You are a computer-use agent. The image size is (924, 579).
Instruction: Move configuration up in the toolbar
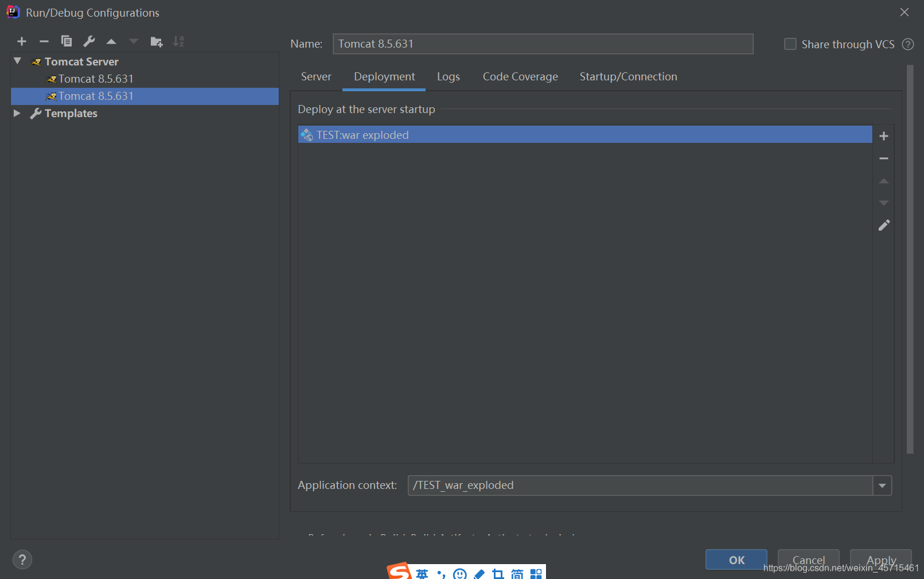111,41
